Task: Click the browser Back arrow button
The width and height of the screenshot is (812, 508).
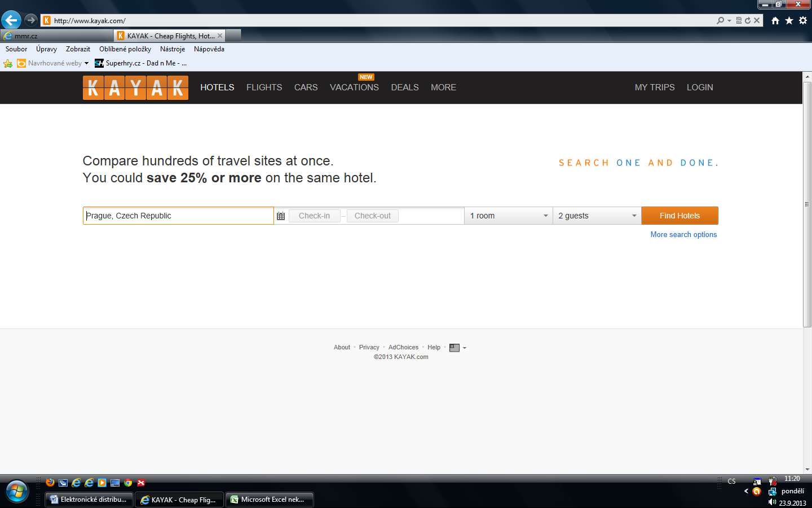Action: (x=11, y=20)
